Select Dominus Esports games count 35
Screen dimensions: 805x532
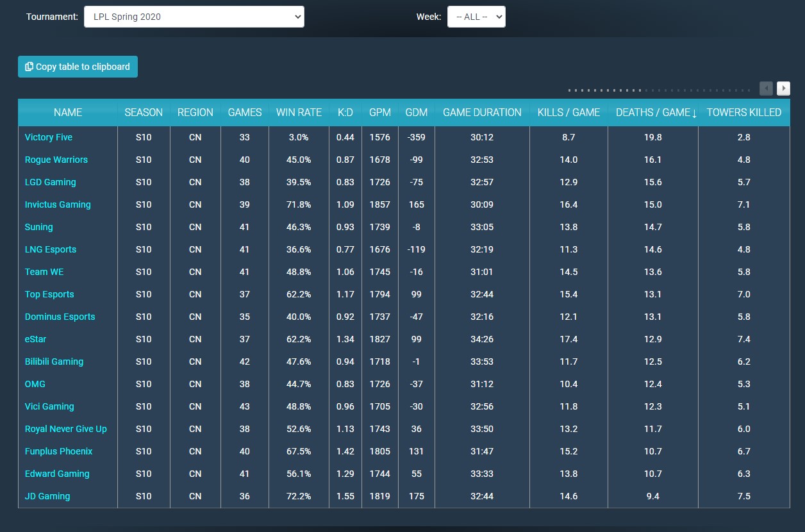coord(245,317)
